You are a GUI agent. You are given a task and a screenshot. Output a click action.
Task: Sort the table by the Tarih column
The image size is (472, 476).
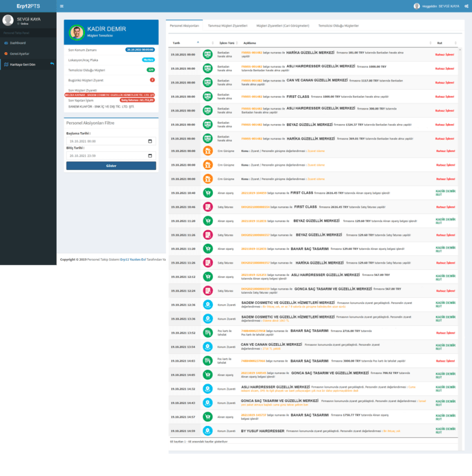pos(186,43)
